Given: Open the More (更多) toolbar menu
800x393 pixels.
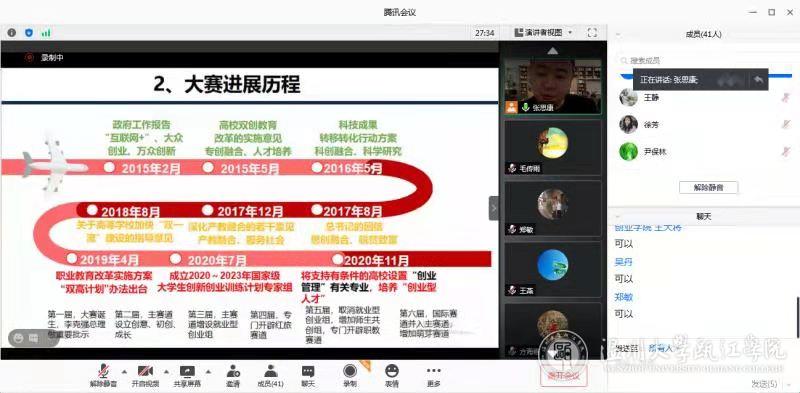Looking at the screenshot, I should [x=433, y=376].
